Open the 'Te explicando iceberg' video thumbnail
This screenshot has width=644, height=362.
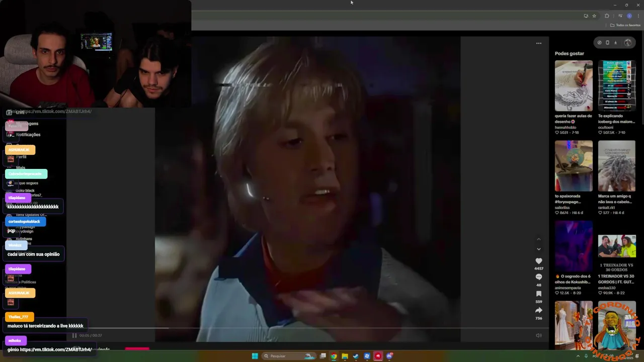[x=617, y=86]
